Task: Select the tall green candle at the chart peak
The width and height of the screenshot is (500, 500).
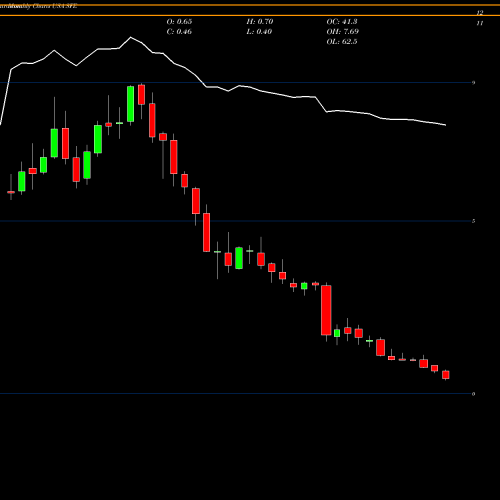Action: 131,104
